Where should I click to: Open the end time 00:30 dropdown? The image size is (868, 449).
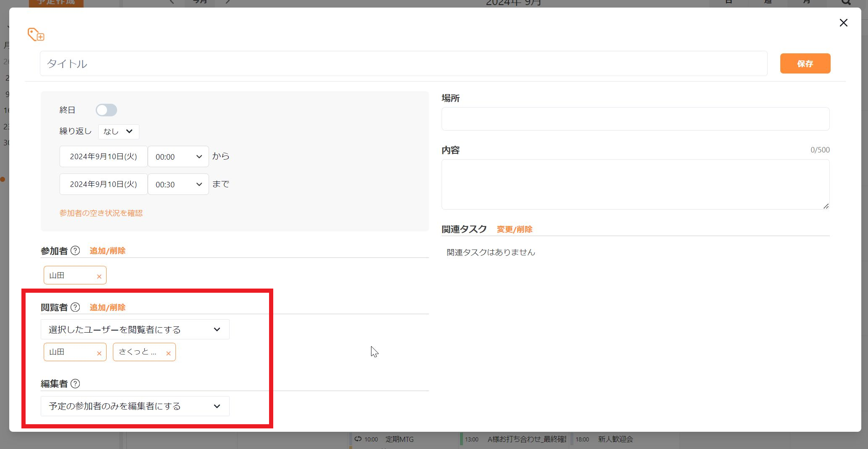[178, 184]
